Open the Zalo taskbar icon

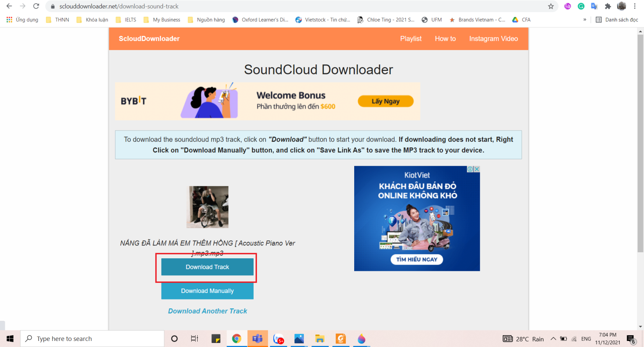point(279,339)
